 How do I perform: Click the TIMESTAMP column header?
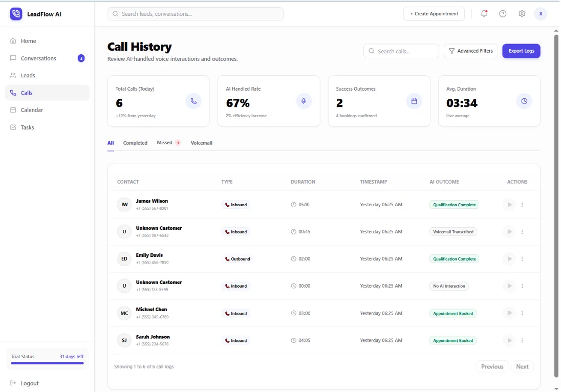[374, 182]
